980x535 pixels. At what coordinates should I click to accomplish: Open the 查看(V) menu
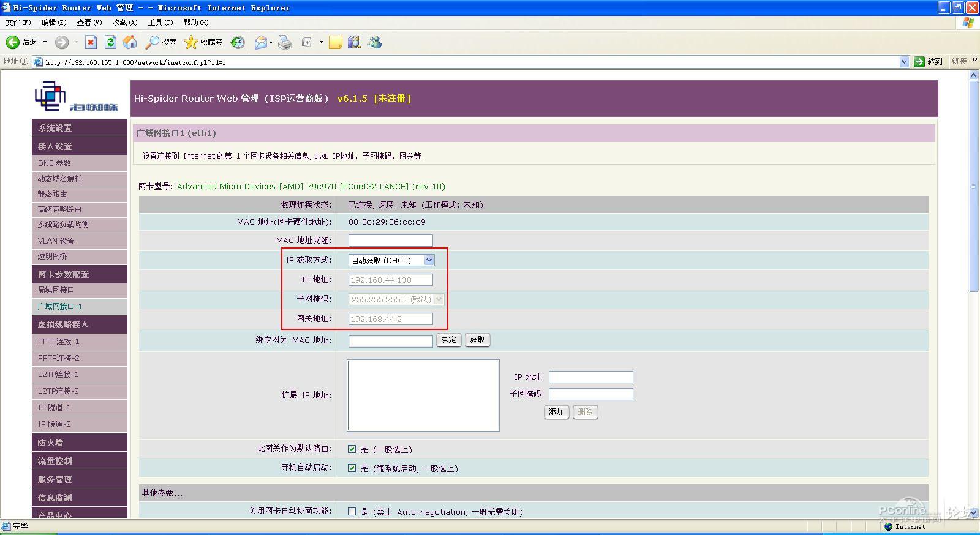[89, 23]
